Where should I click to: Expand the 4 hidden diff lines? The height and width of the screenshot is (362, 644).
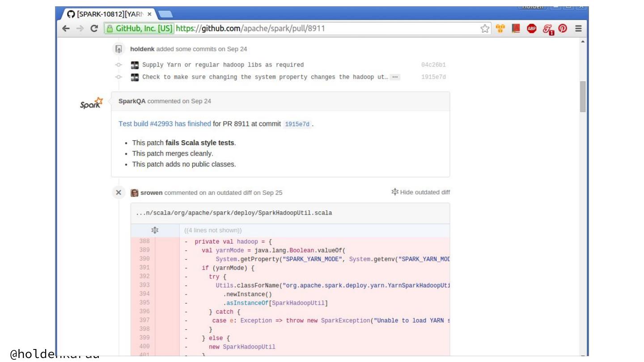[155, 230]
